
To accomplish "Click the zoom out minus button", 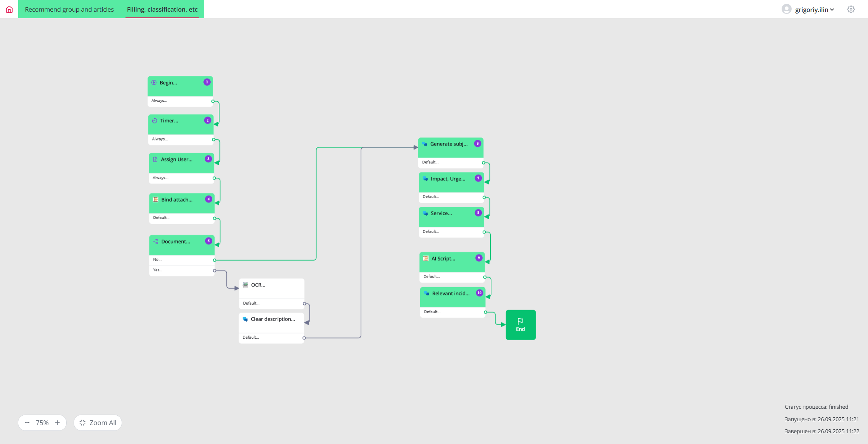I will click(x=27, y=423).
